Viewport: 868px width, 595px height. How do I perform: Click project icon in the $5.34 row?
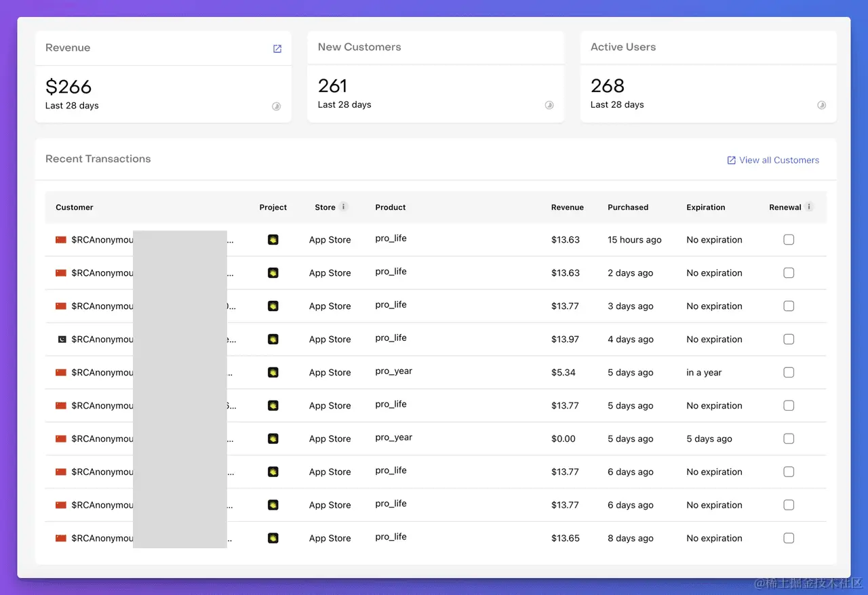click(273, 372)
